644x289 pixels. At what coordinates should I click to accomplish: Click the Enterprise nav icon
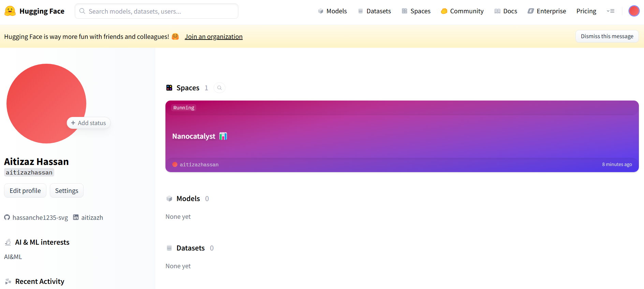531,11
